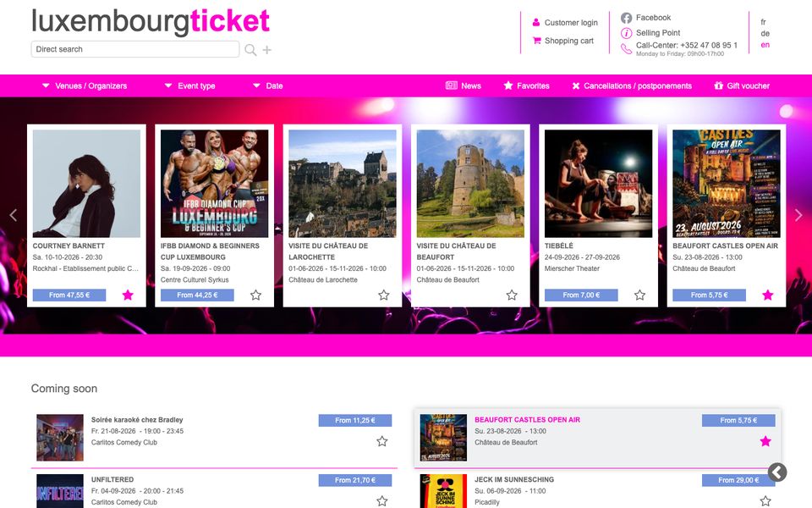Image resolution: width=812 pixels, height=508 pixels.
Task: Open Jeck im Sunnesching thumbnail
Action: click(x=443, y=491)
